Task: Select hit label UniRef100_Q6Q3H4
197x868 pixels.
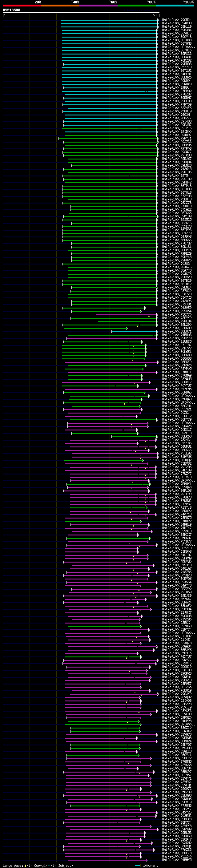Action: point(177,115)
